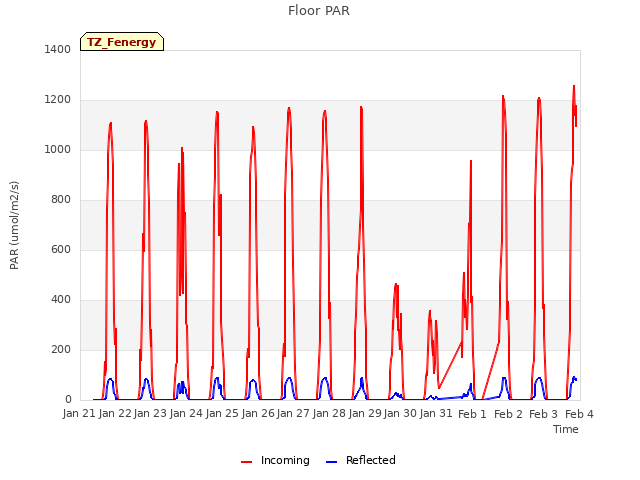Click the Incoming peak on Jan 21
Image resolution: width=640 pixels, height=480 pixels.
[x=111, y=123]
